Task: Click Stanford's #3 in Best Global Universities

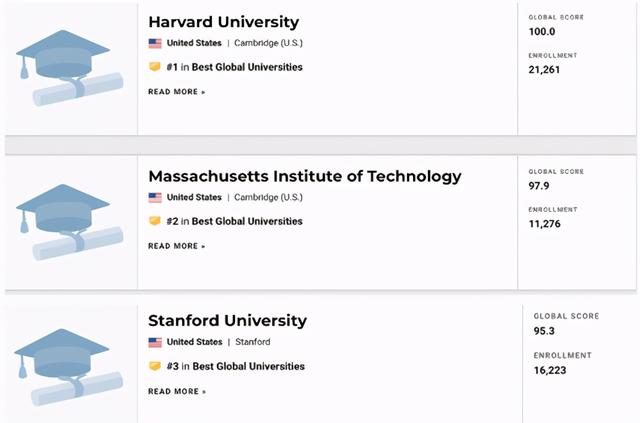Action: click(x=234, y=366)
